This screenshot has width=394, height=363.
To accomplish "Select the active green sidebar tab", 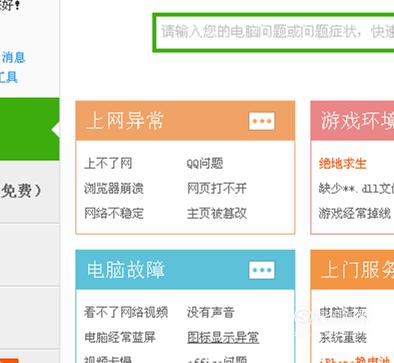I will pyautogui.click(x=30, y=129).
